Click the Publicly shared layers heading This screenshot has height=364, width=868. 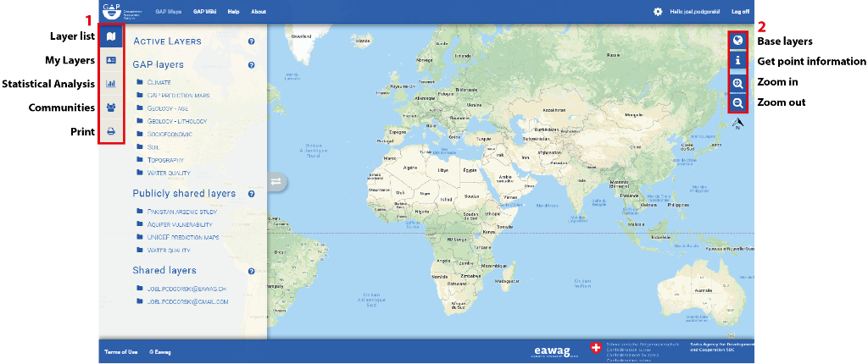(x=184, y=194)
